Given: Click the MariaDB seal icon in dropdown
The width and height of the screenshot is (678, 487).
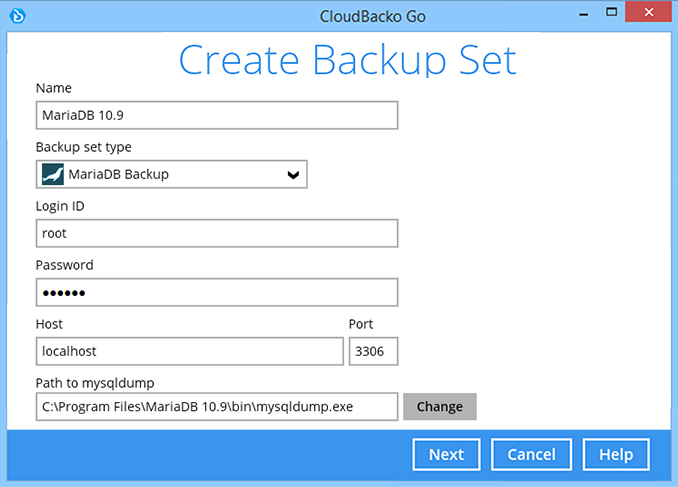Looking at the screenshot, I should click(53, 174).
